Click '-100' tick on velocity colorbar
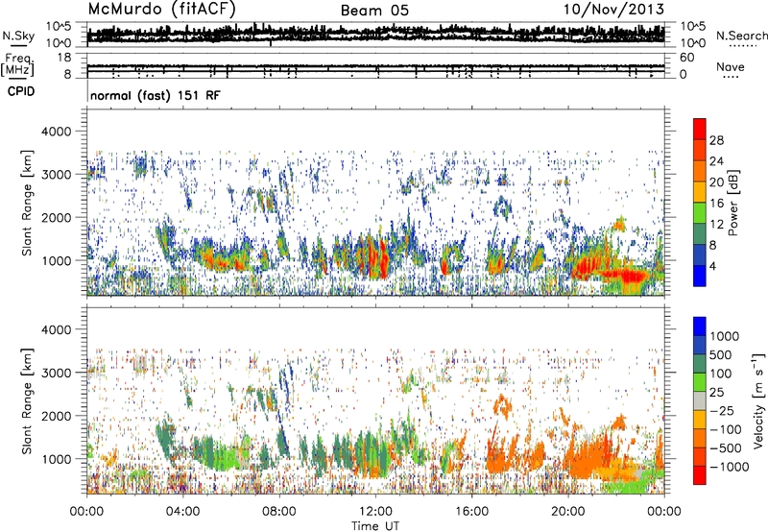 [x=726, y=429]
